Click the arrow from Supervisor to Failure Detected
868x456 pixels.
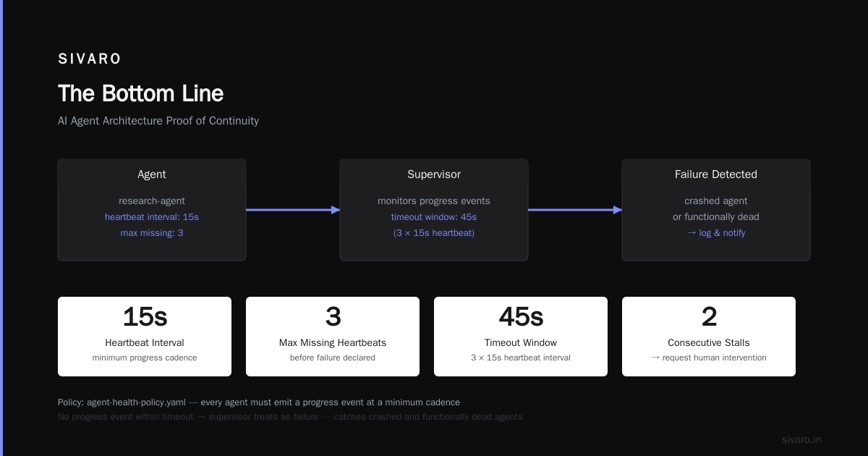click(x=575, y=210)
